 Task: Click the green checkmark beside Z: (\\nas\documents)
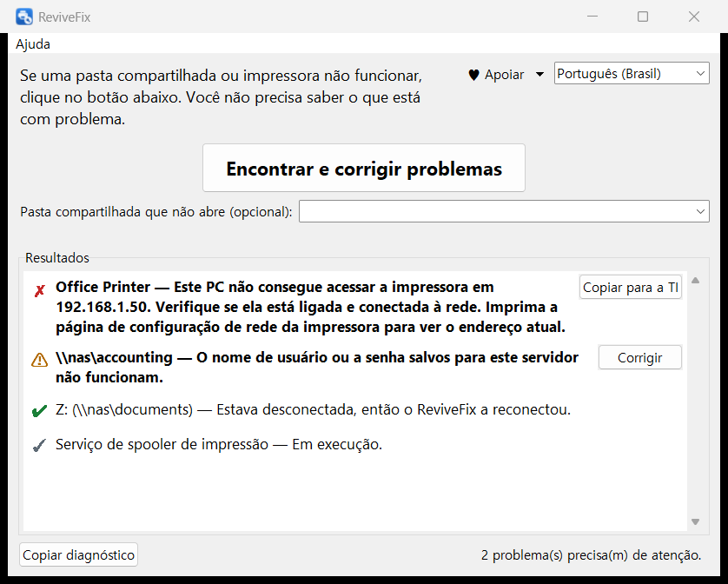click(x=39, y=411)
